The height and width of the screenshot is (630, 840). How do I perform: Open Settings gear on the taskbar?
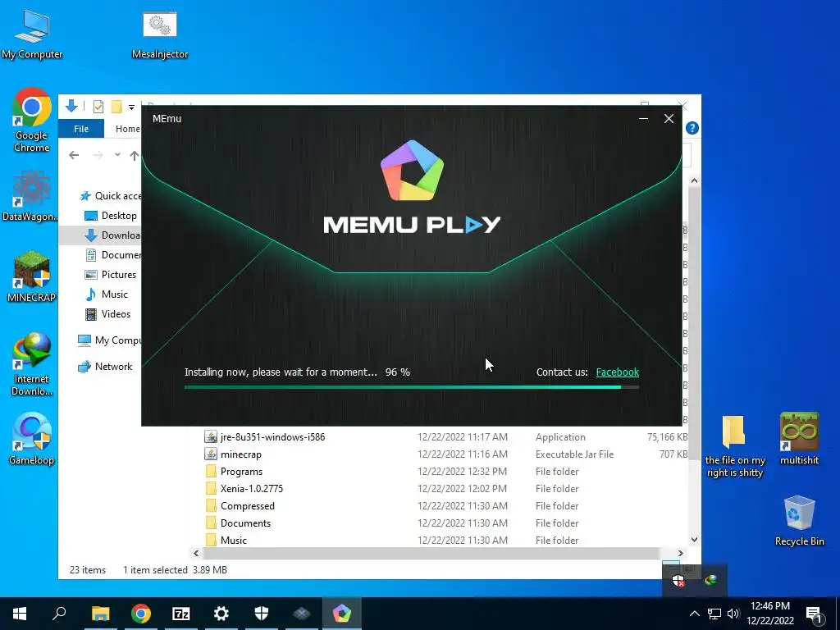click(221, 614)
